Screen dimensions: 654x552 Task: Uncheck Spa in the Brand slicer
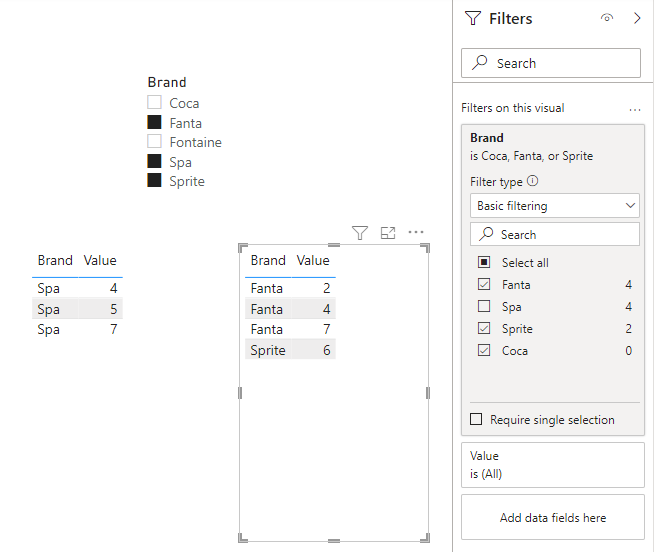click(x=154, y=161)
